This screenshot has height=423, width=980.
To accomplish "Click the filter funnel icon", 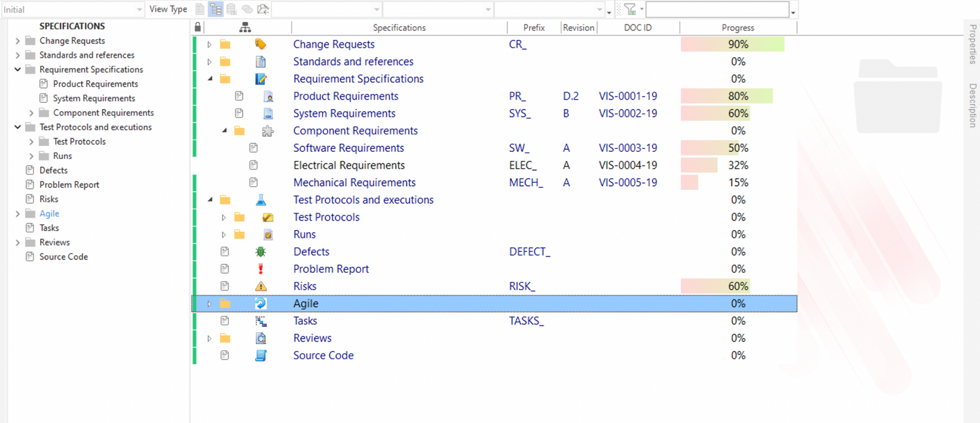I will click(x=630, y=9).
